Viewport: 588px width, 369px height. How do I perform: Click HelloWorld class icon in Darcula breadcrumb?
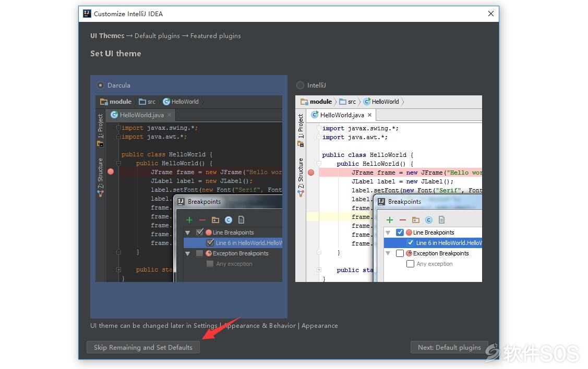click(x=166, y=102)
